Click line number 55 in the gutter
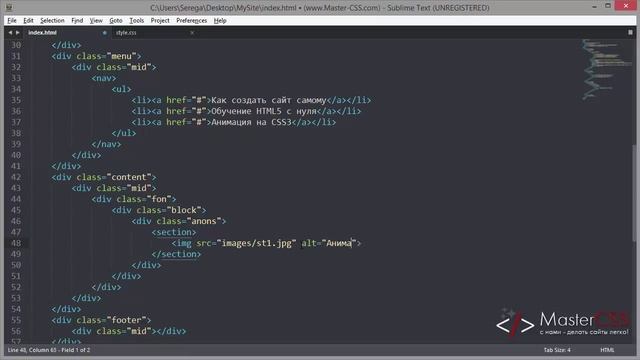Screen dimensions: 640x360 coord(16,320)
